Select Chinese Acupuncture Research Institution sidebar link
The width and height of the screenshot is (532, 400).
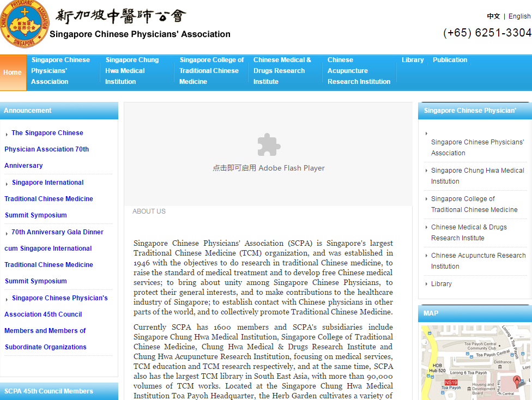tap(478, 261)
